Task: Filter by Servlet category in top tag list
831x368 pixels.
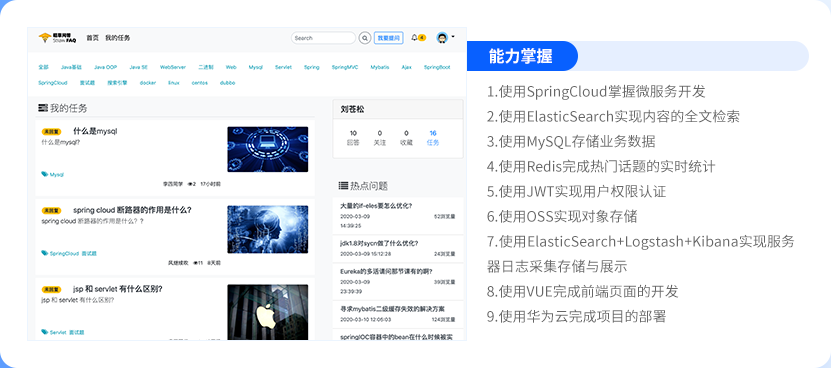Action: pyautogui.click(x=283, y=67)
